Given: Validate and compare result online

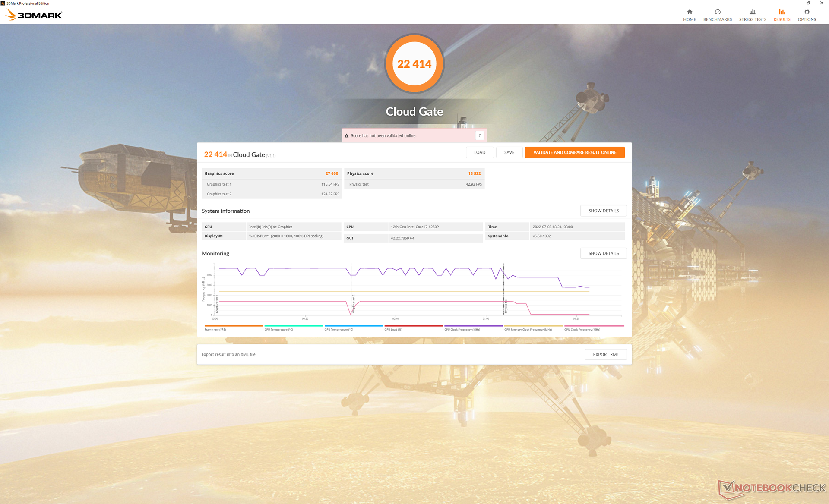Looking at the screenshot, I should pos(574,152).
